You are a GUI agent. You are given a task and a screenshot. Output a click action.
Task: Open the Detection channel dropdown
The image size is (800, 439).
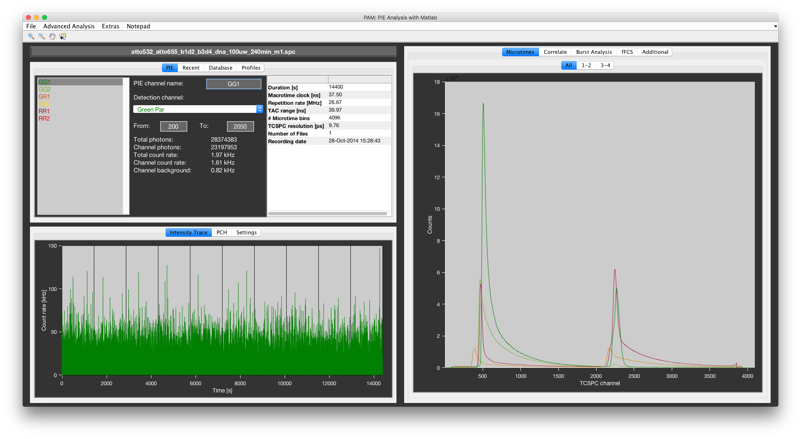pyautogui.click(x=198, y=109)
